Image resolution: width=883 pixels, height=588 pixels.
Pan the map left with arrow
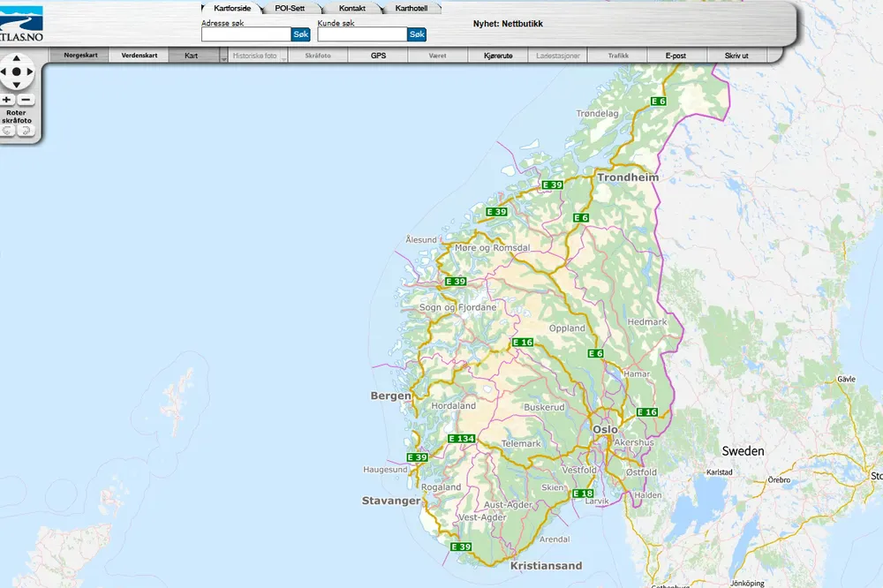click(x=4, y=72)
